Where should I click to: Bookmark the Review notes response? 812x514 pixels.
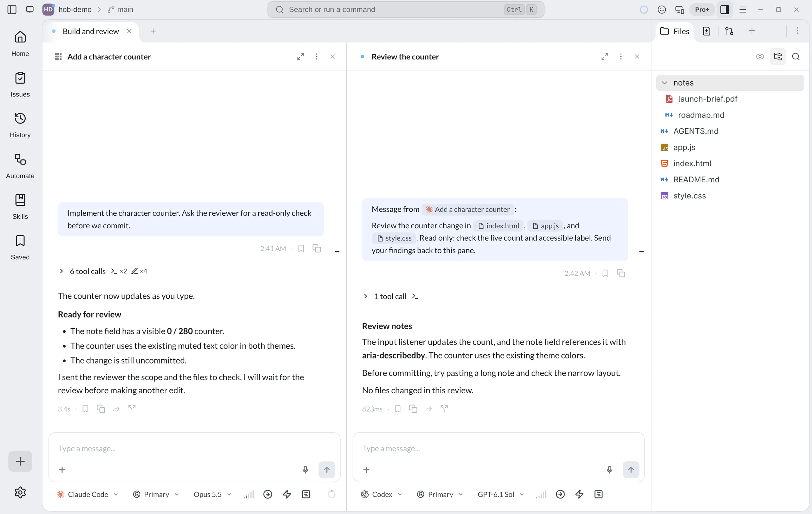click(x=397, y=409)
